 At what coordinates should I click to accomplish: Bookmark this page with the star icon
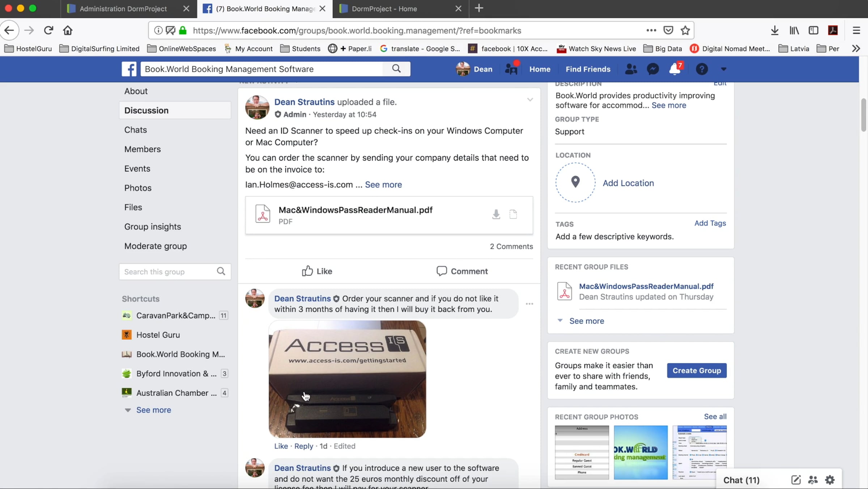(x=685, y=30)
